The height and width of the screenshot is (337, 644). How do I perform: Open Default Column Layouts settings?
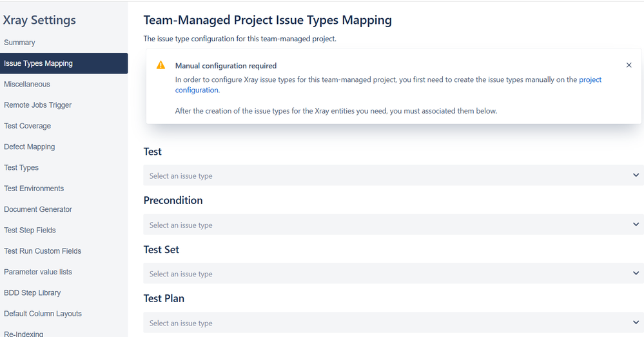43,314
